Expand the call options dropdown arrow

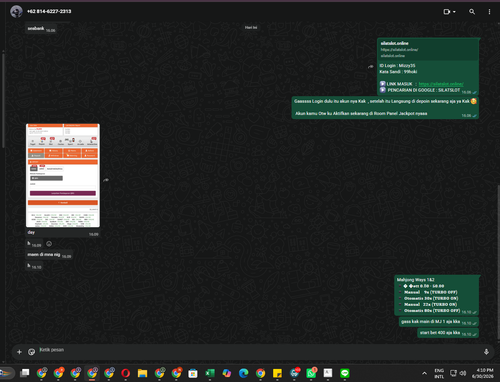click(x=454, y=12)
